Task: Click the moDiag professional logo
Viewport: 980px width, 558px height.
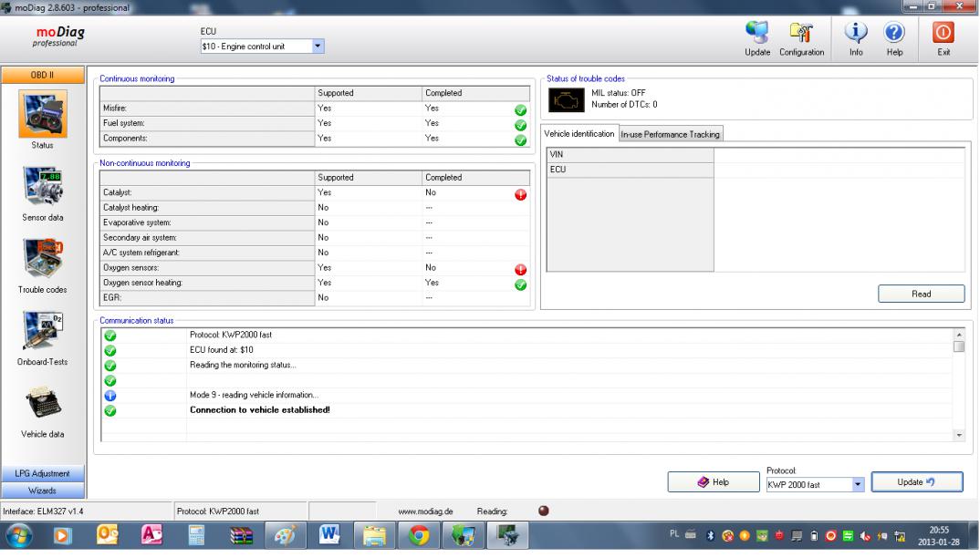Action: pyautogui.click(x=58, y=36)
